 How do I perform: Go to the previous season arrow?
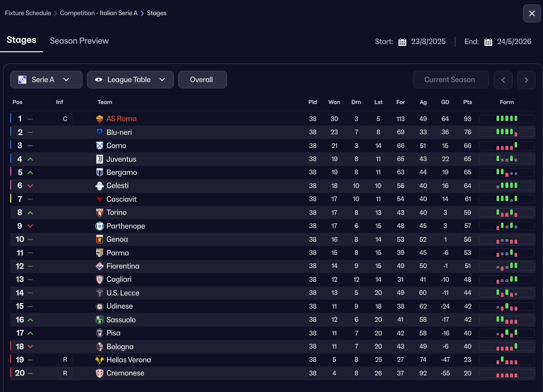click(x=503, y=80)
